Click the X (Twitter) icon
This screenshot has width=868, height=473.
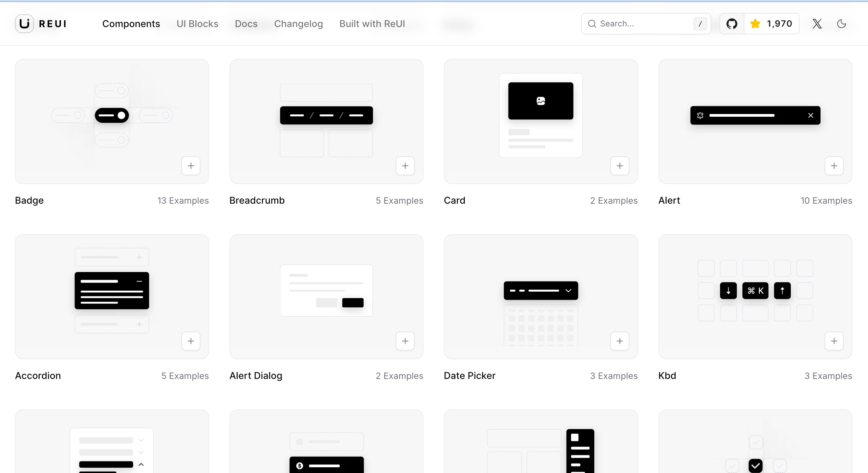point(817,24)
